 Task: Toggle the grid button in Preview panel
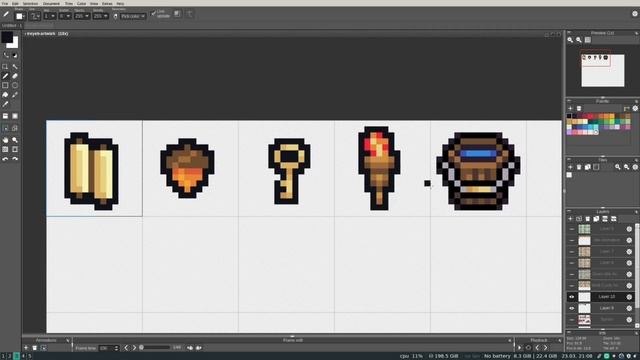(x=588, y=40)
